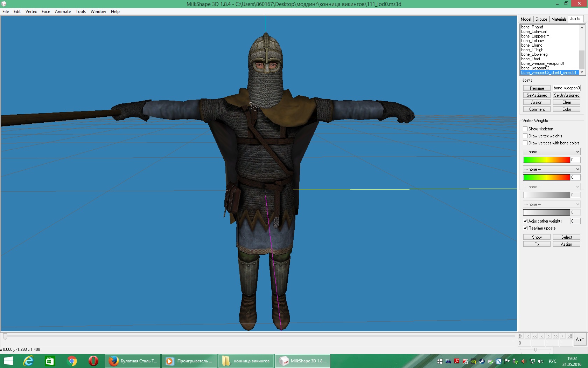This screenshot has width=588, height=368.
Task: Launch Google Chrome from taskbar
Action: click(x=72, y=361)
